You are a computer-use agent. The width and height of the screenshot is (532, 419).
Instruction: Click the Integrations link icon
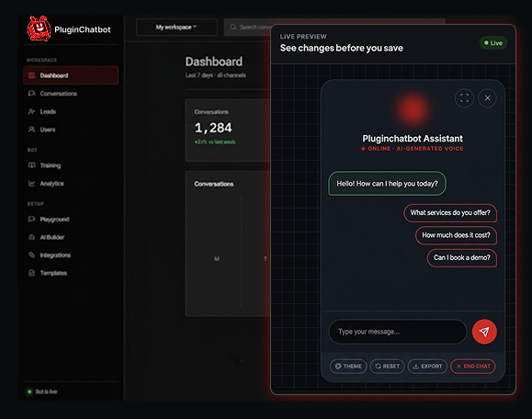pyautogui.click(x=32, y=255)
